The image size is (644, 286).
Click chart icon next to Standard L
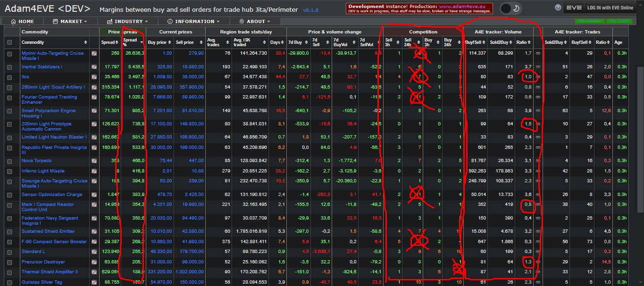point(94,252)
